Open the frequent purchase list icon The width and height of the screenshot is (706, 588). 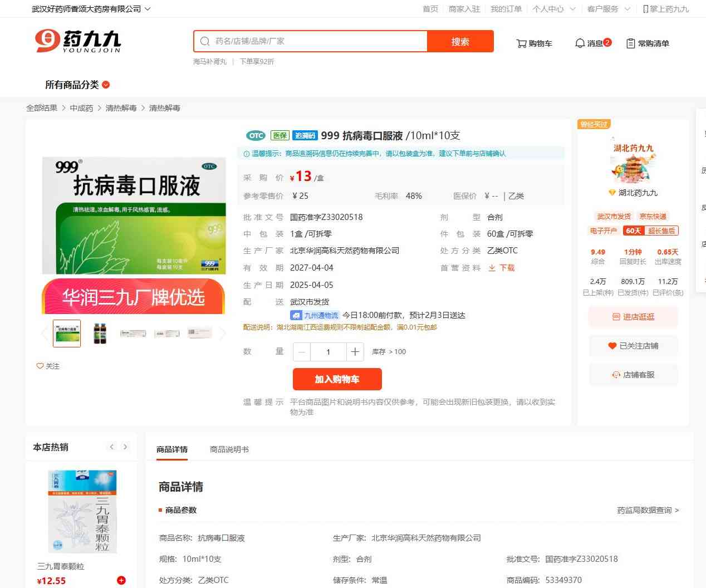pyautogui.click(x=631, y=43)
